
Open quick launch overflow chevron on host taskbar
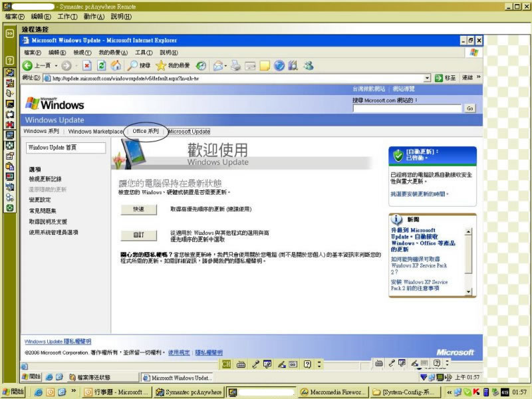pos(73,391)
